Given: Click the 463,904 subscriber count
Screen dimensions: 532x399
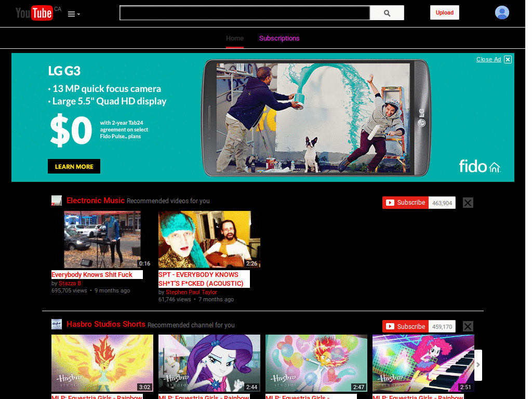Looking at the screenshot, I should [x=442, y=203].
